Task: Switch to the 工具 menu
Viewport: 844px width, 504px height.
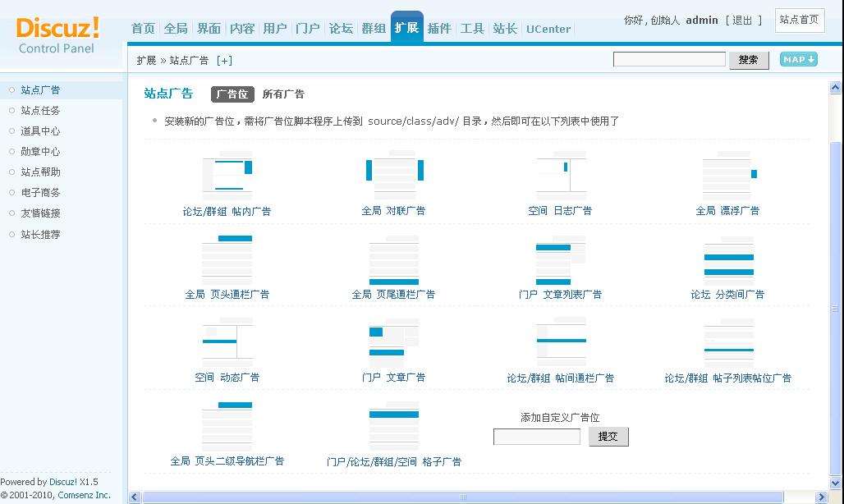Action: (472, 29)
